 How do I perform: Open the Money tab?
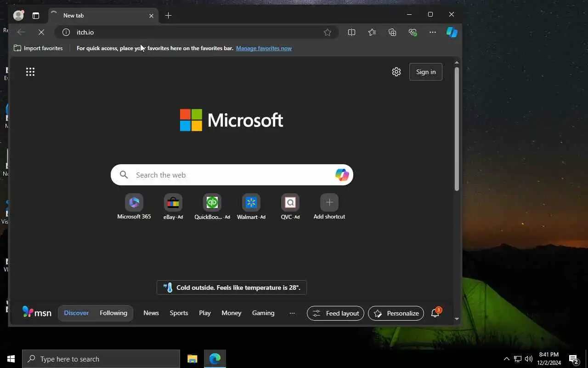click(232, 313)
